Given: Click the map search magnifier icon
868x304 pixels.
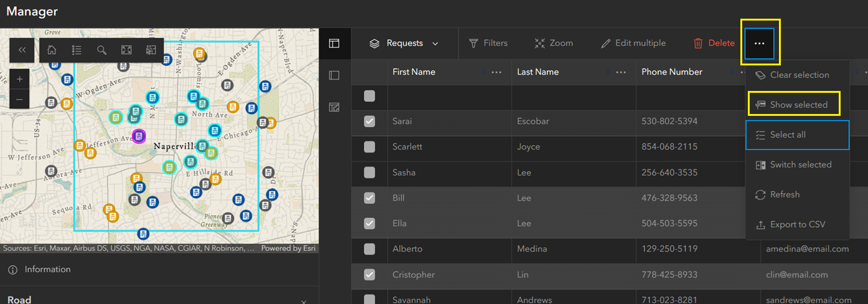Looking at the screenshot, I should 101,50.
